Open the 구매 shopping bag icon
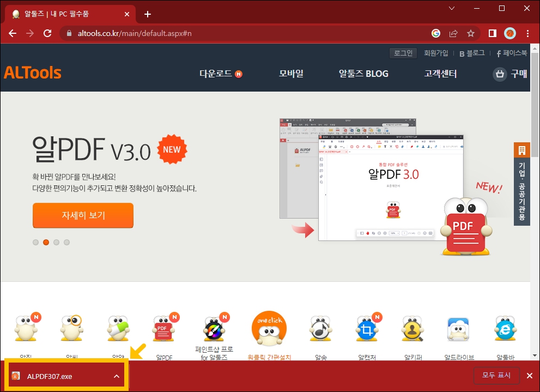This screenshot has width=540, height=392. click(x=500, y=74)
